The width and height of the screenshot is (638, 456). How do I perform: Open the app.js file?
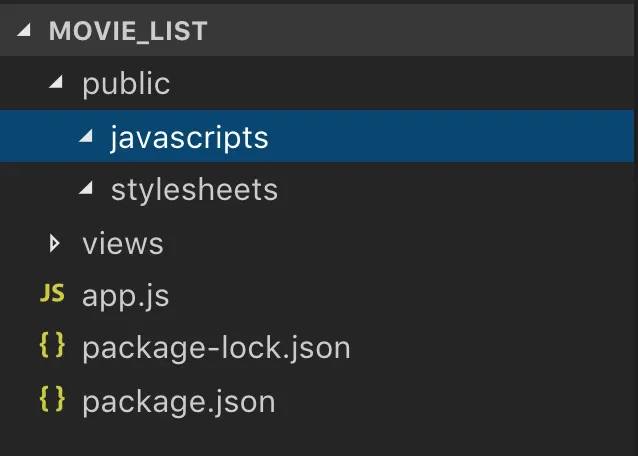125,296
